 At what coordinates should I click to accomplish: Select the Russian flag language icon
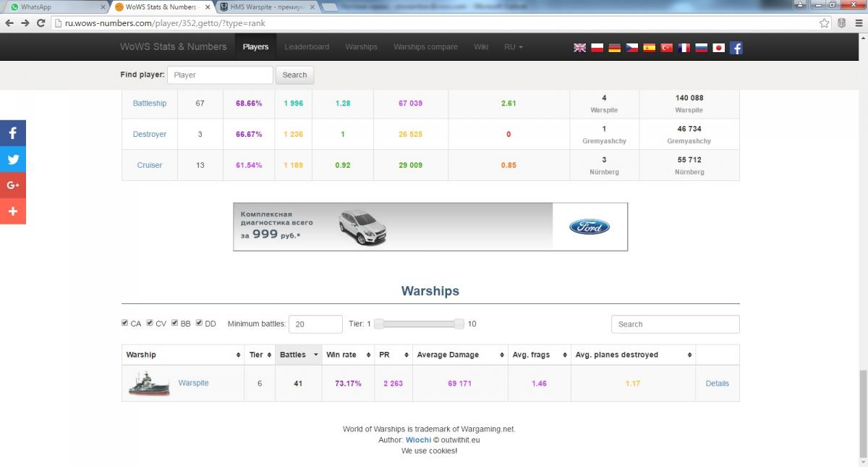(x=702, y=48)
